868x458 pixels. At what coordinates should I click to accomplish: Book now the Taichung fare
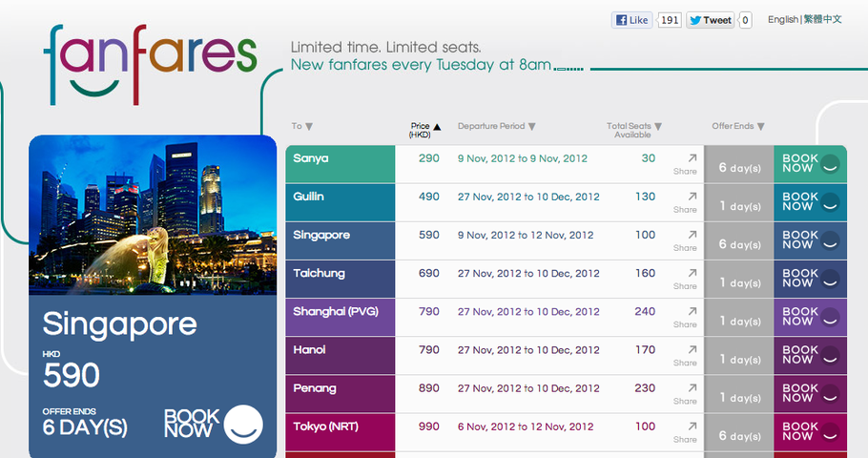pyautogui.click(x=811, y=280)
